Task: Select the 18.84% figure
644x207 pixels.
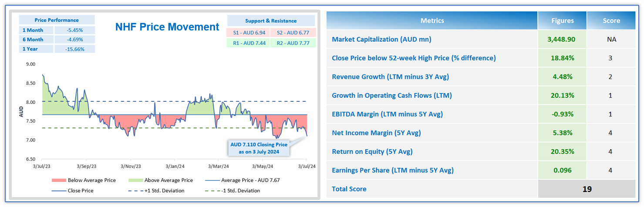Action: [562, 58]
